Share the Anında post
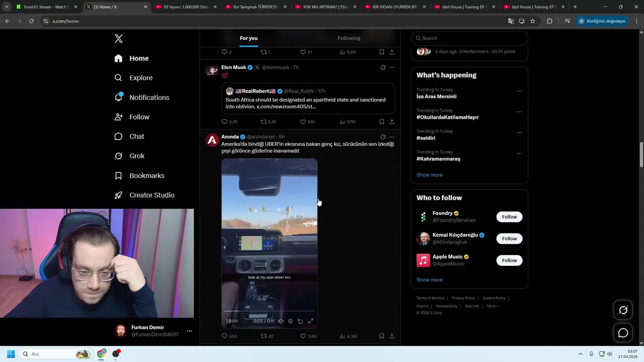This screenshot has height=362, width=644. [x=391, y=336]
